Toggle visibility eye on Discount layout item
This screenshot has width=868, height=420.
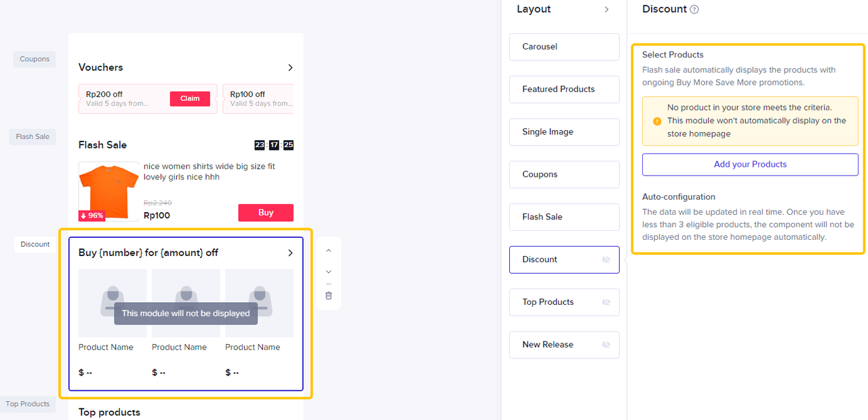click(x=606, y=259)
